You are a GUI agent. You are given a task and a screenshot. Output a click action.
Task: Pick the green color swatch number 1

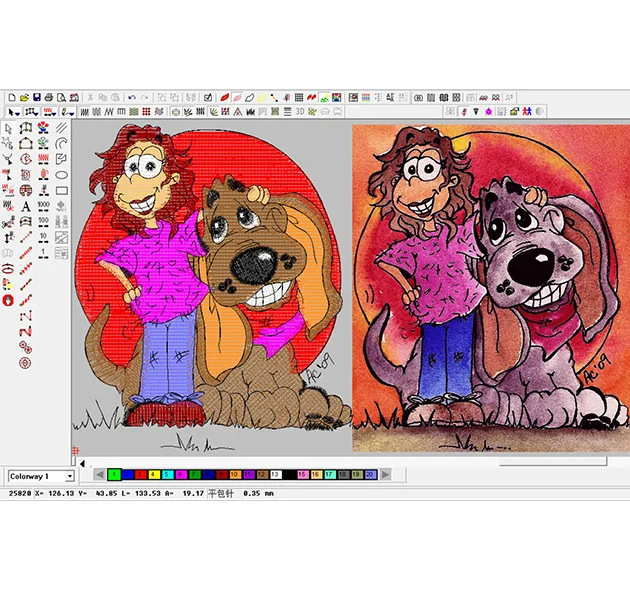tap(114, 474)
